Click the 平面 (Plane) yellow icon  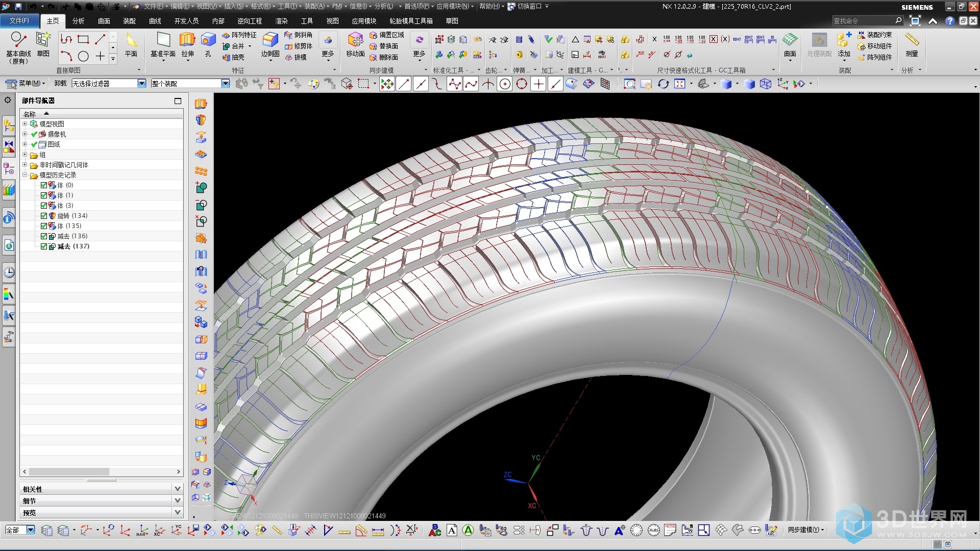[131, 44]
